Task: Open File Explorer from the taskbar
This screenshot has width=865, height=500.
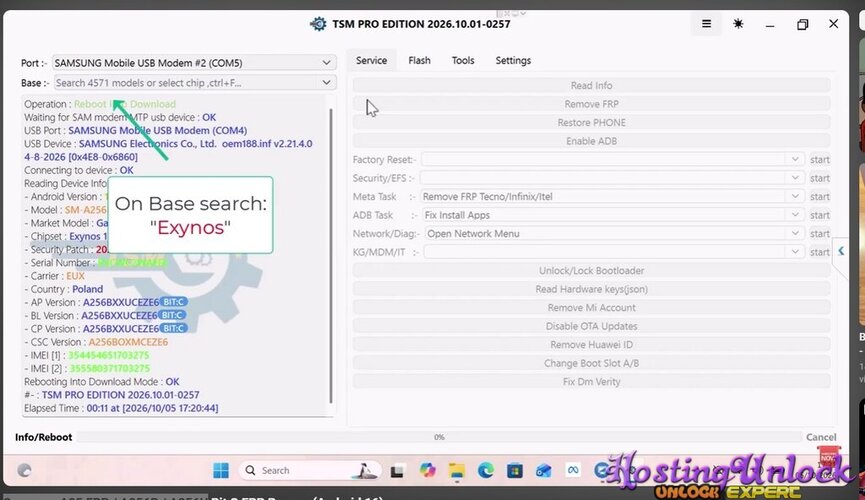Action: click(x=456, y=470)
